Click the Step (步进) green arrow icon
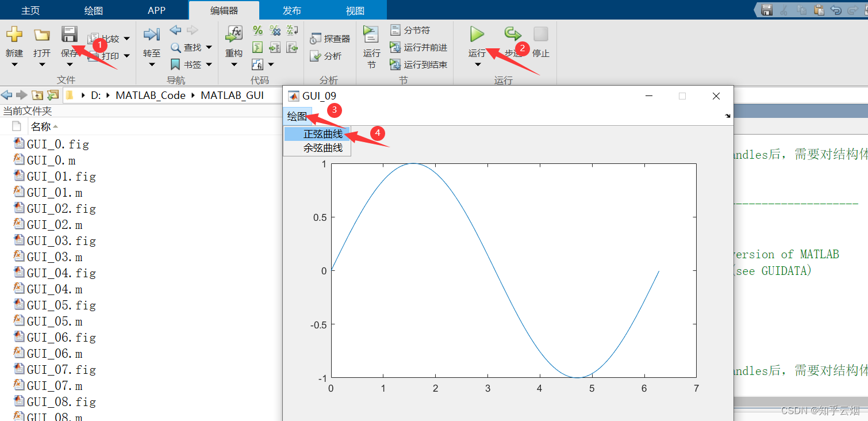The width and height of the screenshot is (868, 421). (x=512, y=34)
